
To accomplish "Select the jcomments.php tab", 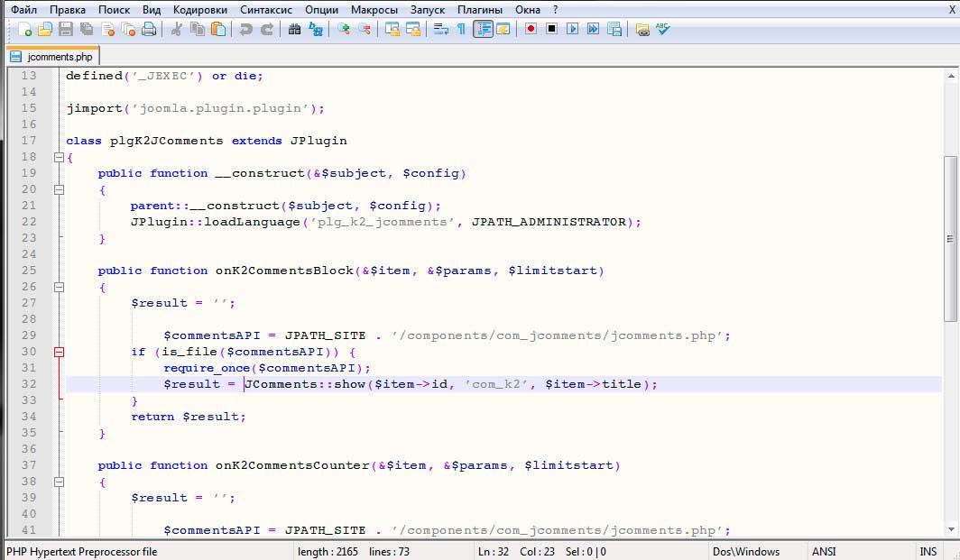I will click(x=52, y=56).
